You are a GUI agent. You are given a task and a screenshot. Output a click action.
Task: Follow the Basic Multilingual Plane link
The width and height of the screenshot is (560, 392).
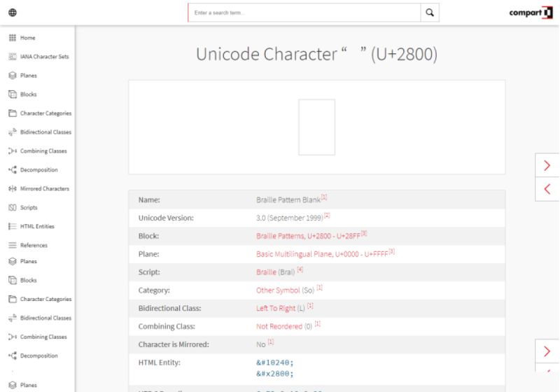[321, 255]
